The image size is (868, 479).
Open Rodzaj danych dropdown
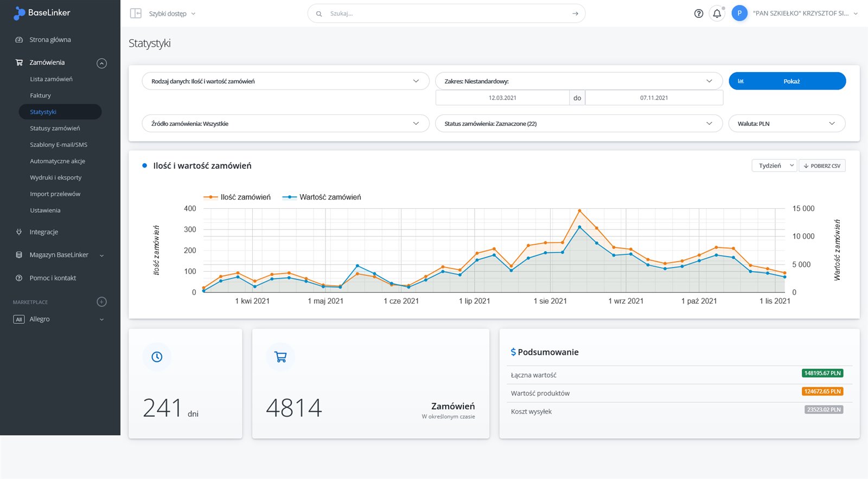click(285, 81)
